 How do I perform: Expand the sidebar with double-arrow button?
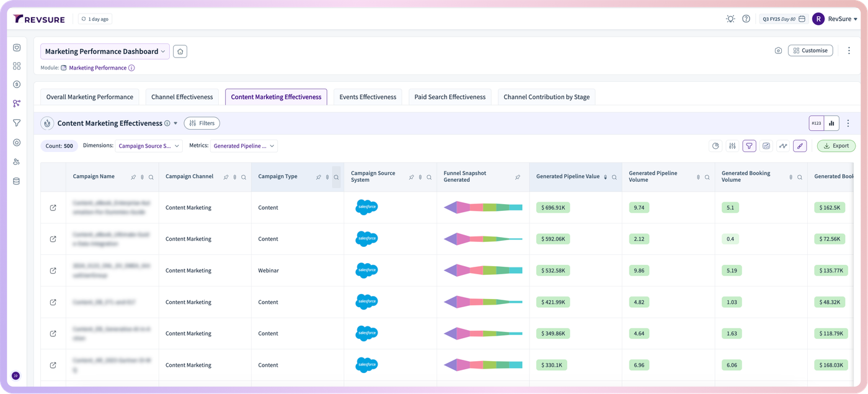(16, 376)
